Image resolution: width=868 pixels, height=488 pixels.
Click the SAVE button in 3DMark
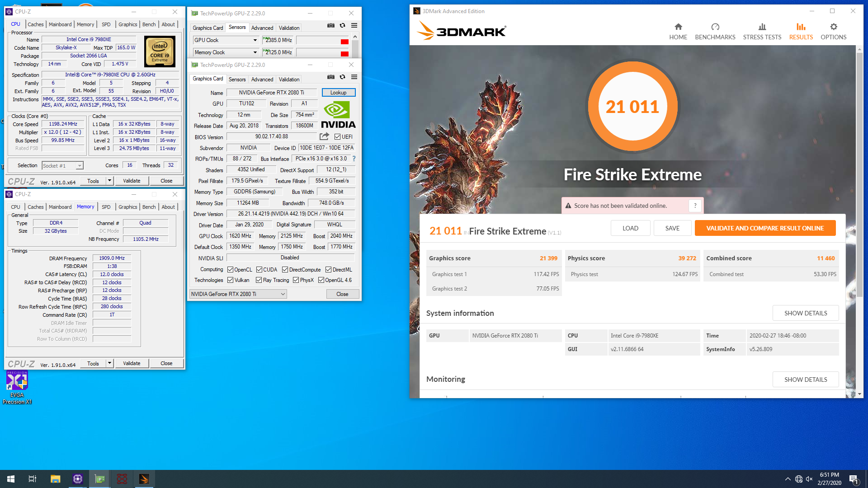672,228
